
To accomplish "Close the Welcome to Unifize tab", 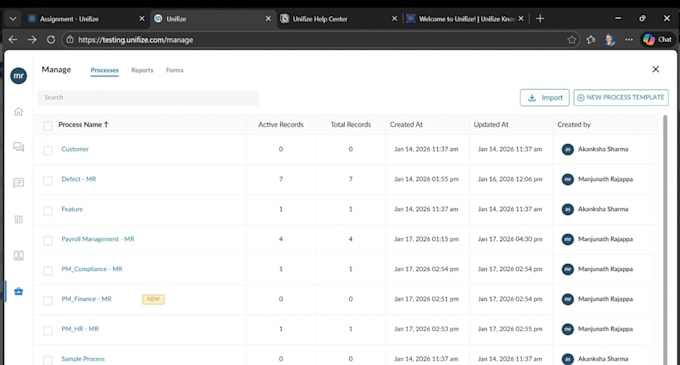I will click(521, 19).
